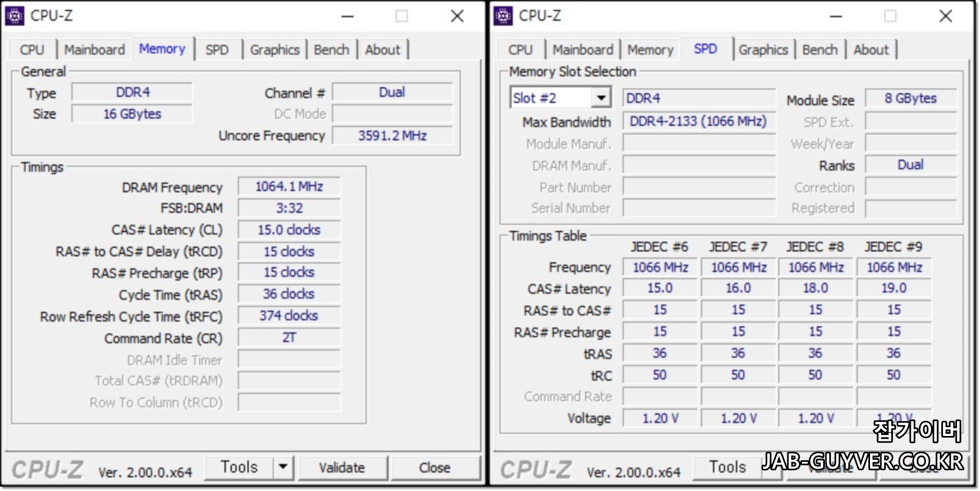Image resolution: width=980 pixels, height=491 pixels.
Task: Open the CPU tab in left window
Action: pyautogui.click(x=32, y=50)
